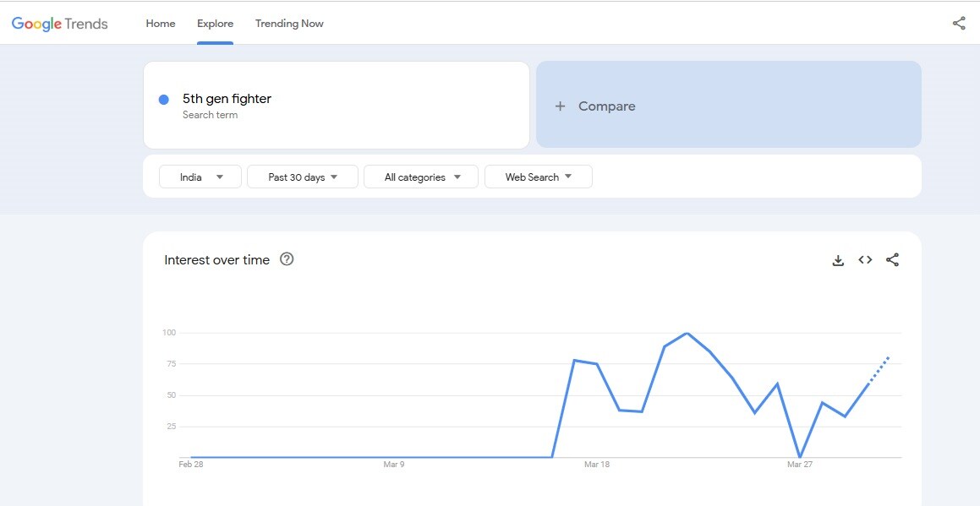This screenshot has height=506, width=980.
Task: Open the Trending Now tab
Action: tap(289, 24)
